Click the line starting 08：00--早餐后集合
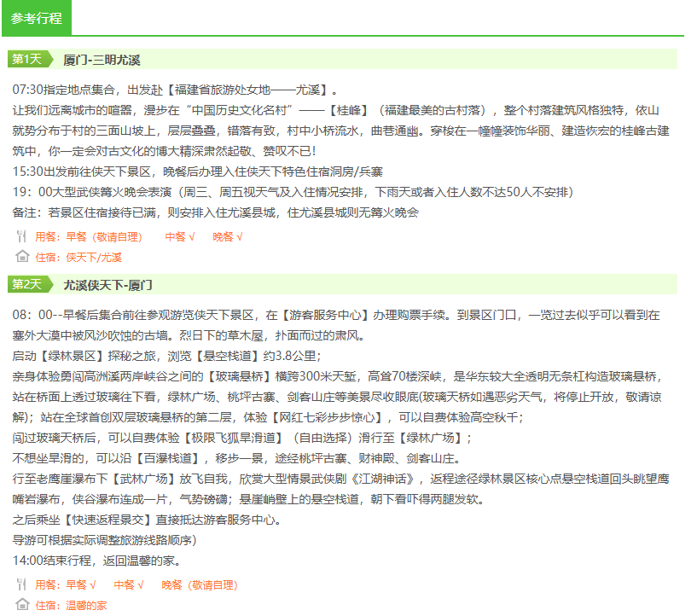The height and width of the screenshot is (616, 697). (336, 315)
